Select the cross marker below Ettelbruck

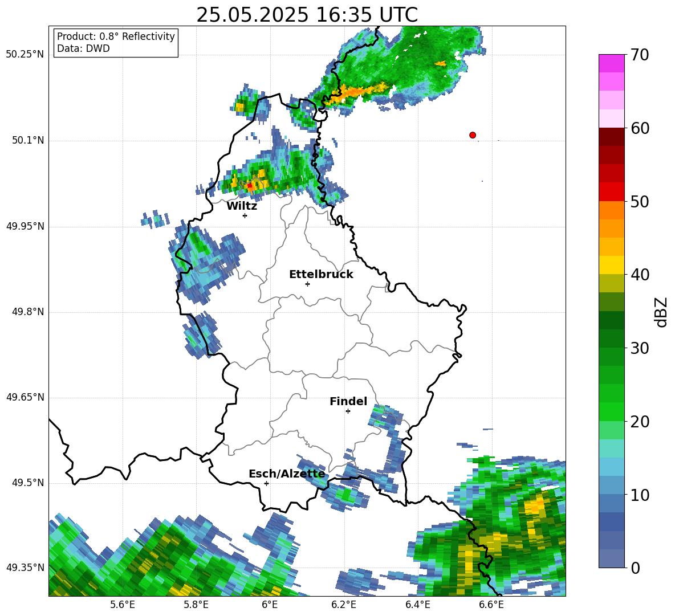tap(307, 284)
